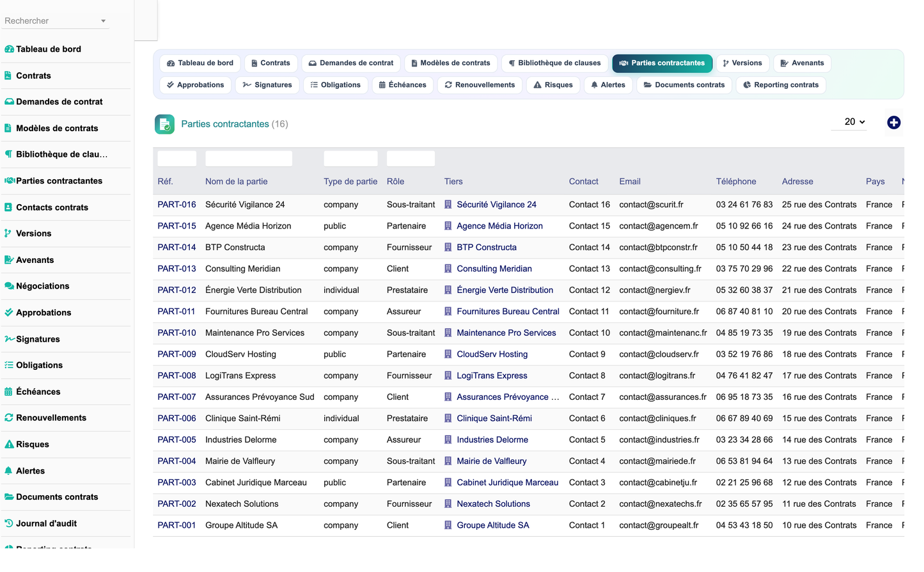This screenshot has height=572, width=924.
Task: Click the Obligations list icon in sidebar
Action: click(9, 365)
